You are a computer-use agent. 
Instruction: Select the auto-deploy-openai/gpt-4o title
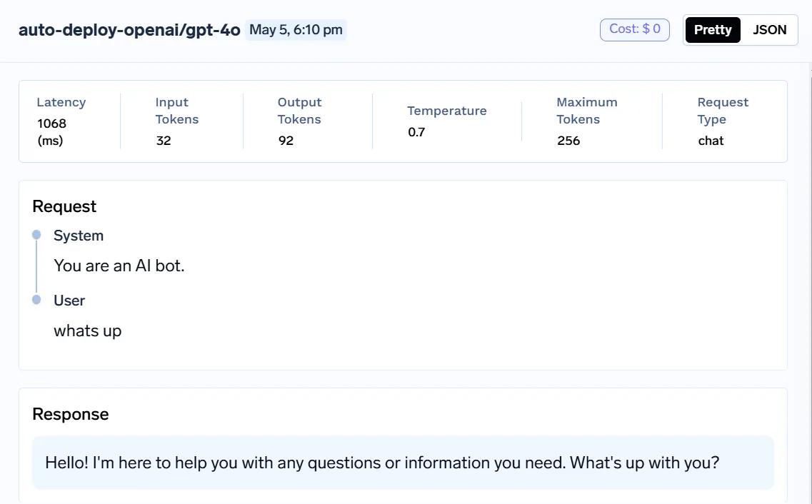click(x=129, y=31)
